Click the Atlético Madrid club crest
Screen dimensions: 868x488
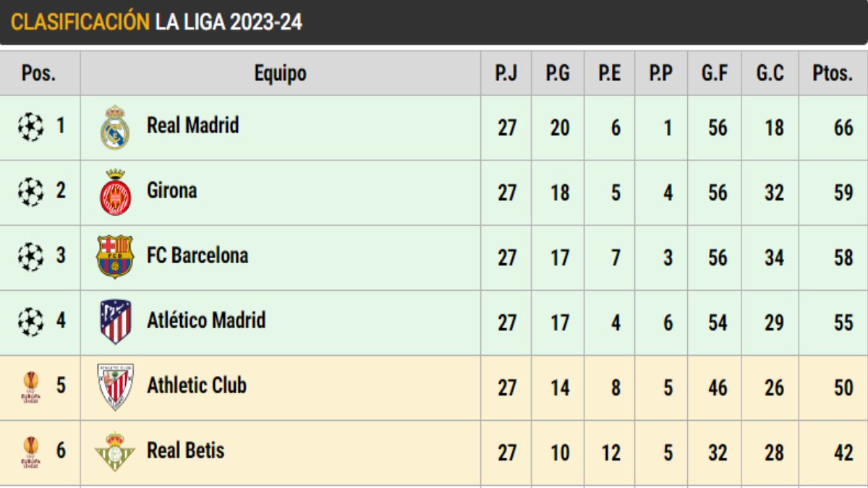[115, 322]
